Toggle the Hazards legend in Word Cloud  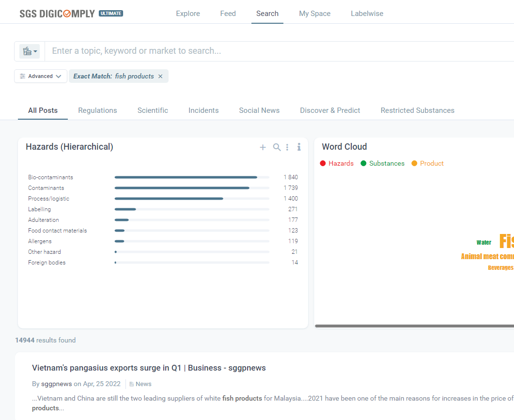337,164
